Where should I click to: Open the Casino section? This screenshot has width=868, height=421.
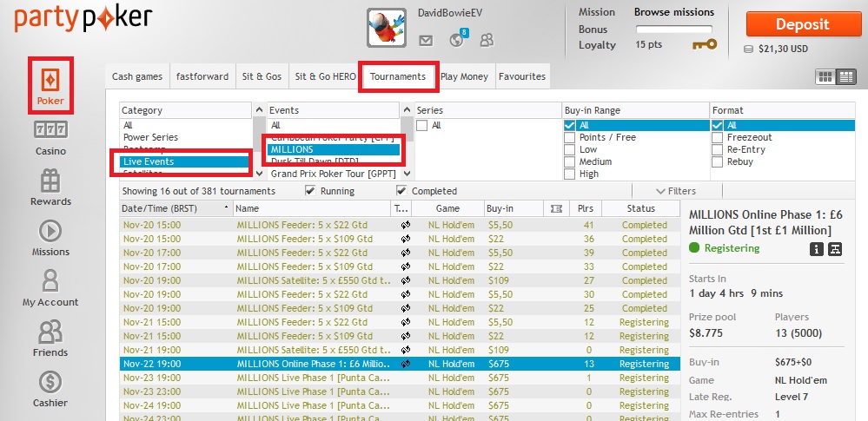pos(50,138)
